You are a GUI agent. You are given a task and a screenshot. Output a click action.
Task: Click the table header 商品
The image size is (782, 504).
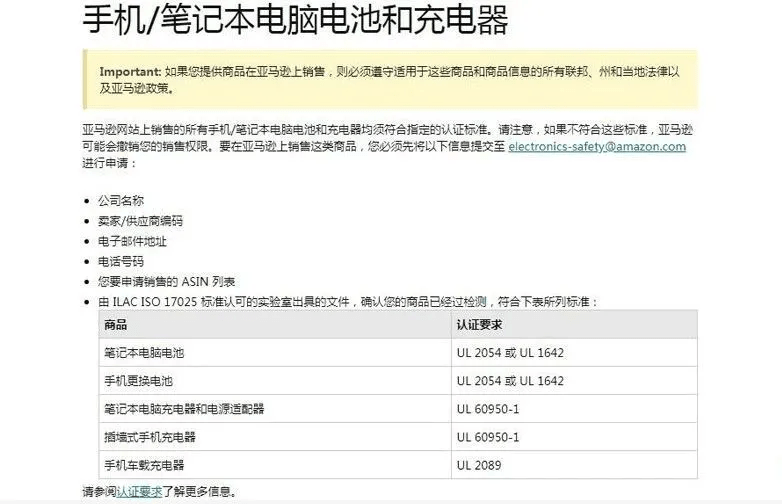(275, 325)
